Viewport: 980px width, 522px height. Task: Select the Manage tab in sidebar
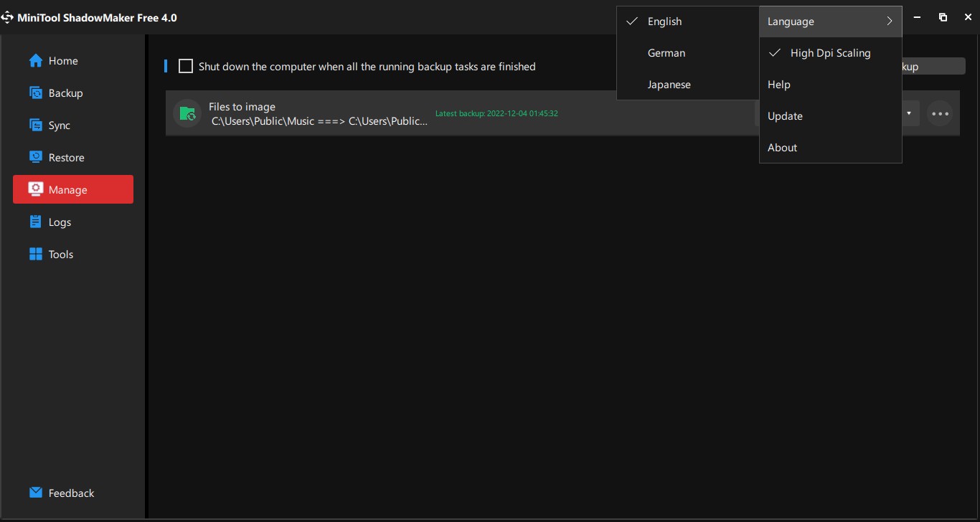73,190
